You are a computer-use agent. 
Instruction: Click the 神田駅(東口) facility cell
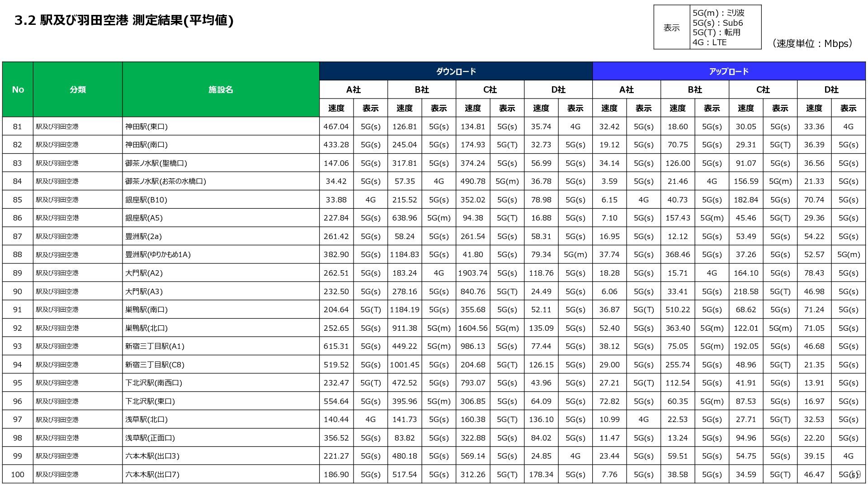(146, 127)
